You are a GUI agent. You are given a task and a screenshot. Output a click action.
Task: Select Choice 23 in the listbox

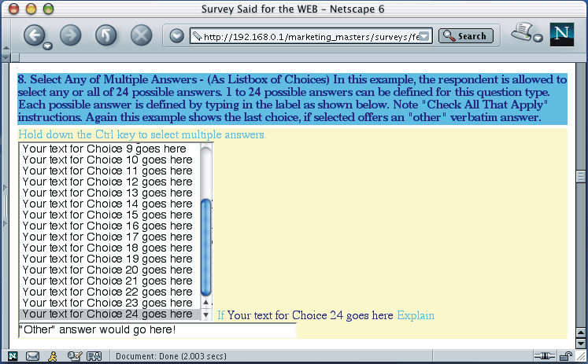tap(109, 303)
